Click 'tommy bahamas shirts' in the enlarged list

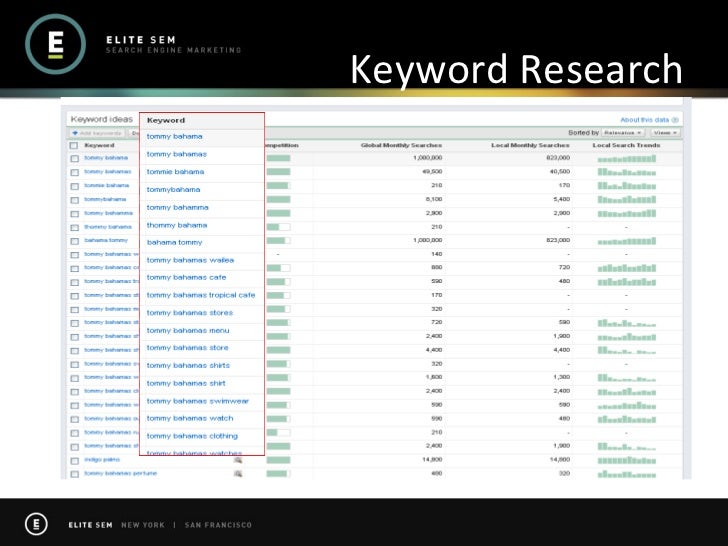coord(188,365)
